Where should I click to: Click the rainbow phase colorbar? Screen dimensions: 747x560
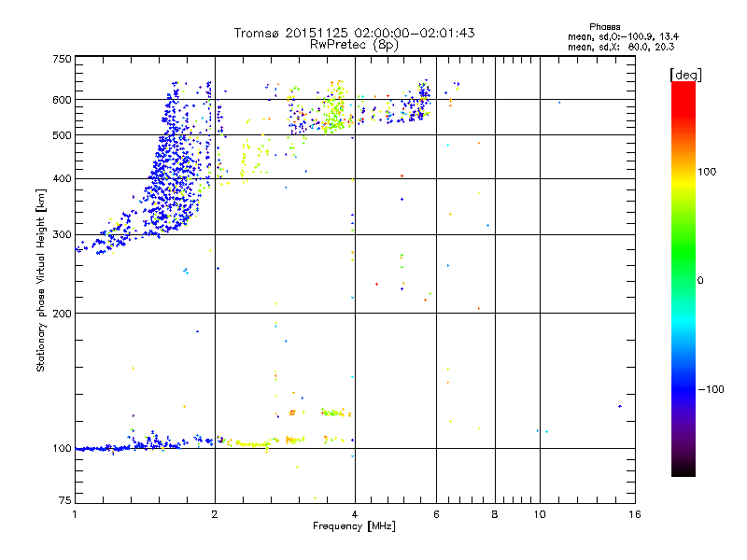(684, 278)
